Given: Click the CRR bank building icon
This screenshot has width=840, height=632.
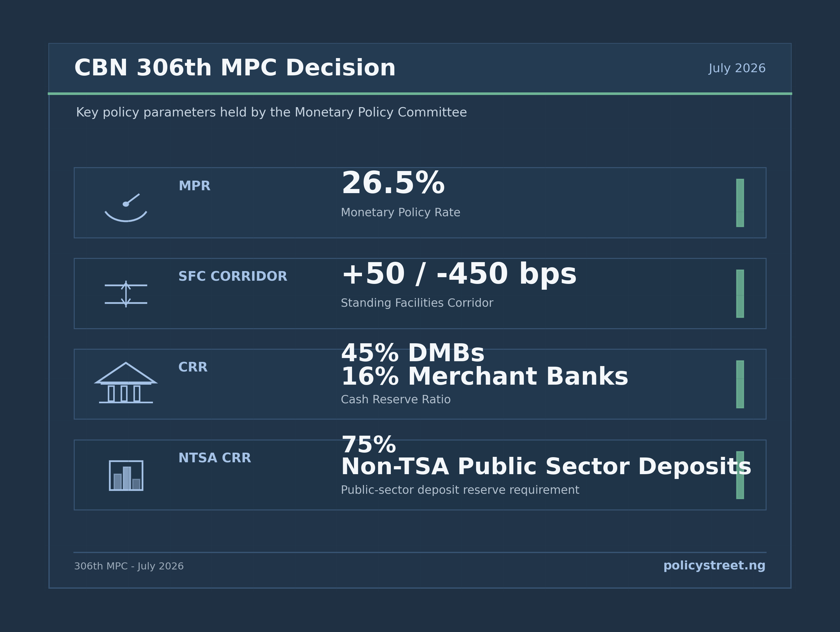Looking at the screenshot, I should (x=126, y=382).
